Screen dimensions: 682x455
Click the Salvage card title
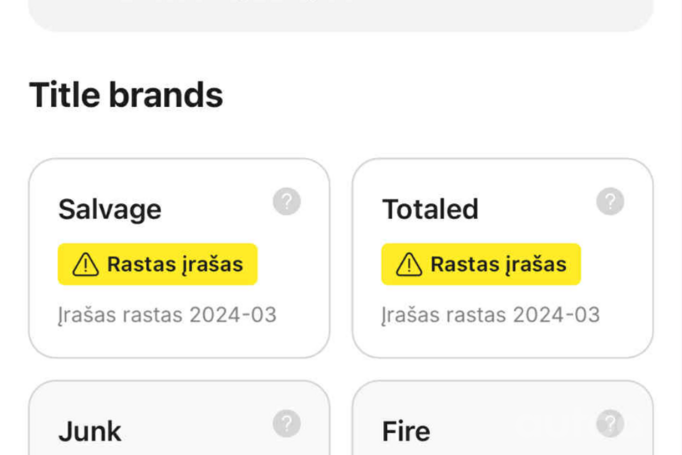coord(110,210)
